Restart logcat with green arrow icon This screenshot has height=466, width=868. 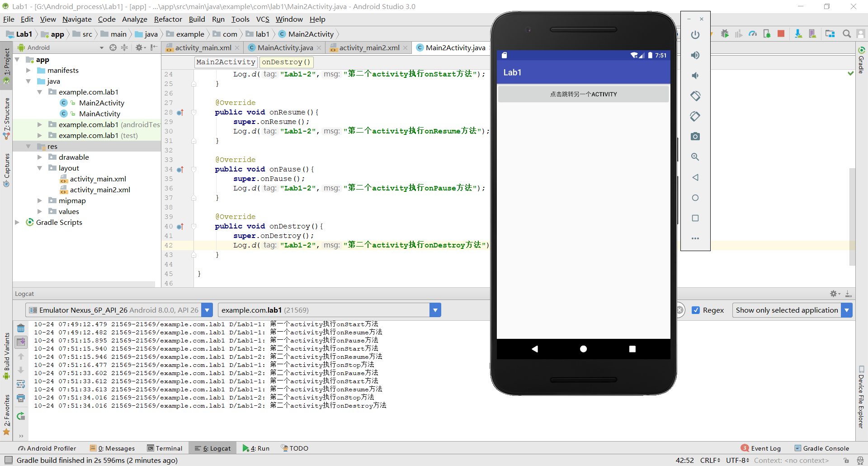tap(21, 416)
